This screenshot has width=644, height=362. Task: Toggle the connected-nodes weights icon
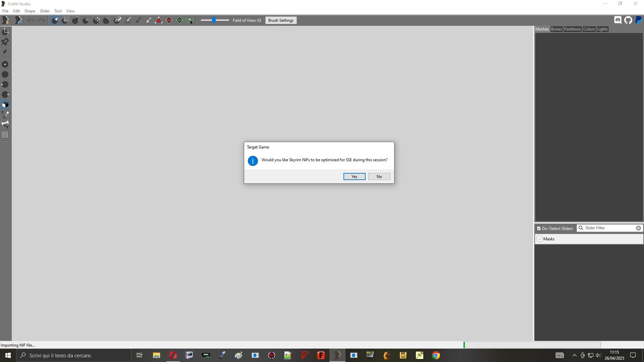(5, 115)
